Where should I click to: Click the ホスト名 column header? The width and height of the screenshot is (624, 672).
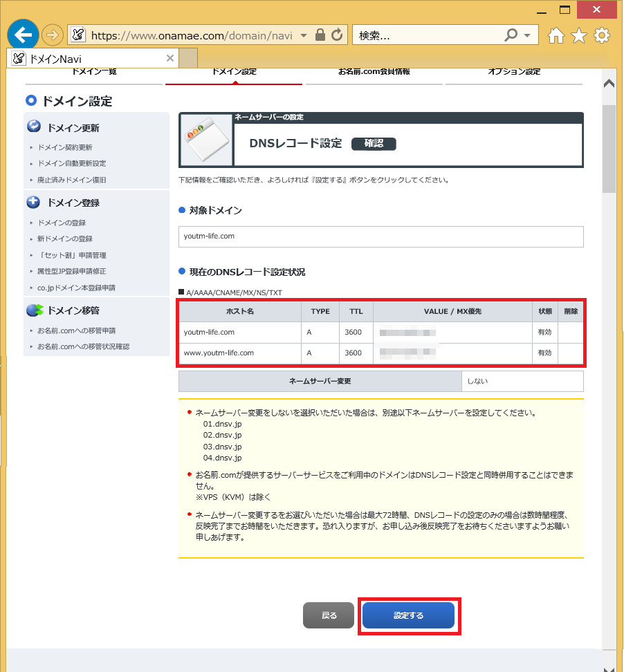point(240,312)
